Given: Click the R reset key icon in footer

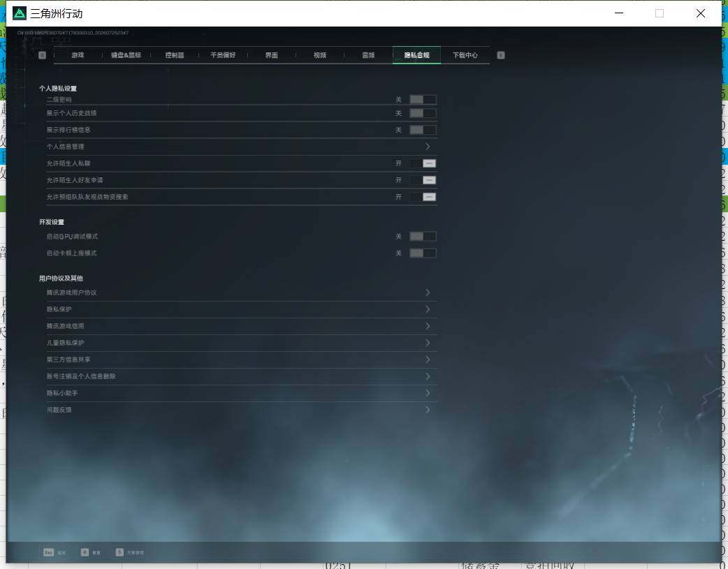Looking at the screenshot, I should click(85, 552).
